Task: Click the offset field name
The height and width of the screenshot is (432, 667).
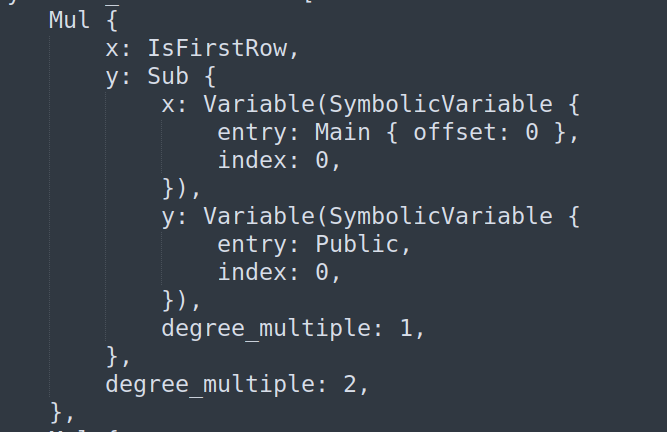Action: pyautogui.click(x=456, y=132)
